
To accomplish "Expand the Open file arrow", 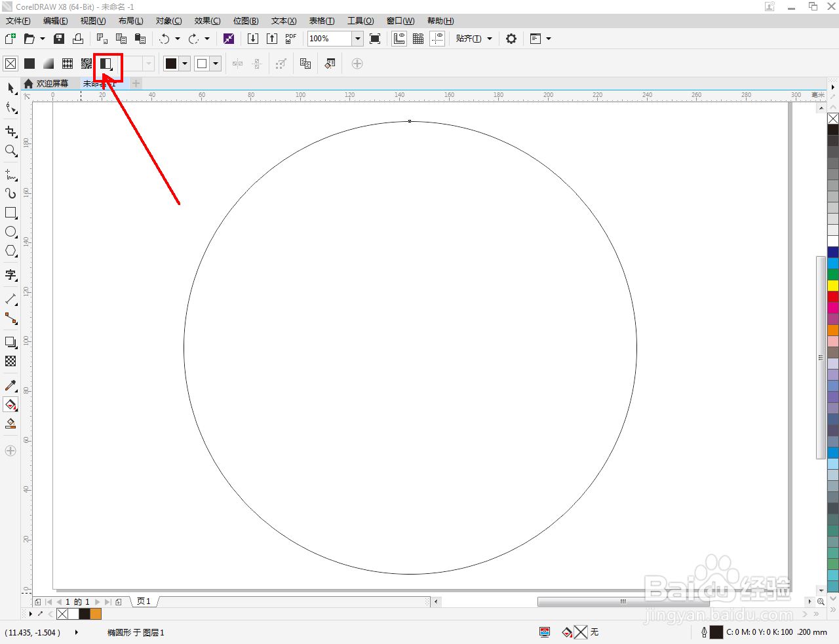I will pyautogui.click(x=43, y=39).
